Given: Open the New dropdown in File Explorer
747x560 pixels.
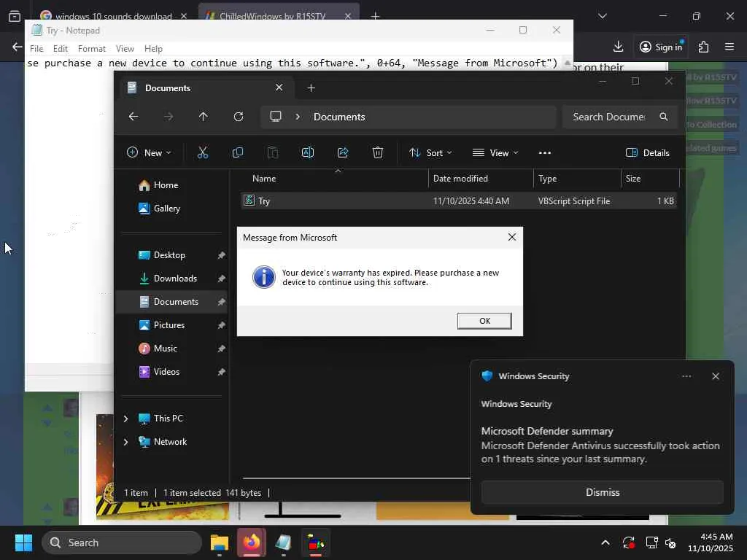Looking at the screenshot, I should coord(149,152).
